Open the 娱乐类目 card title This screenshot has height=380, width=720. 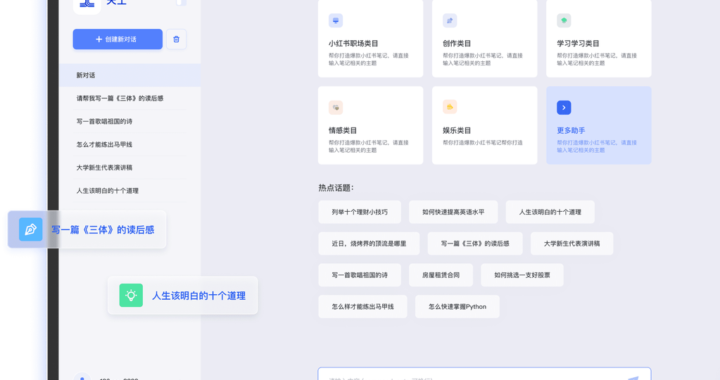457,131
